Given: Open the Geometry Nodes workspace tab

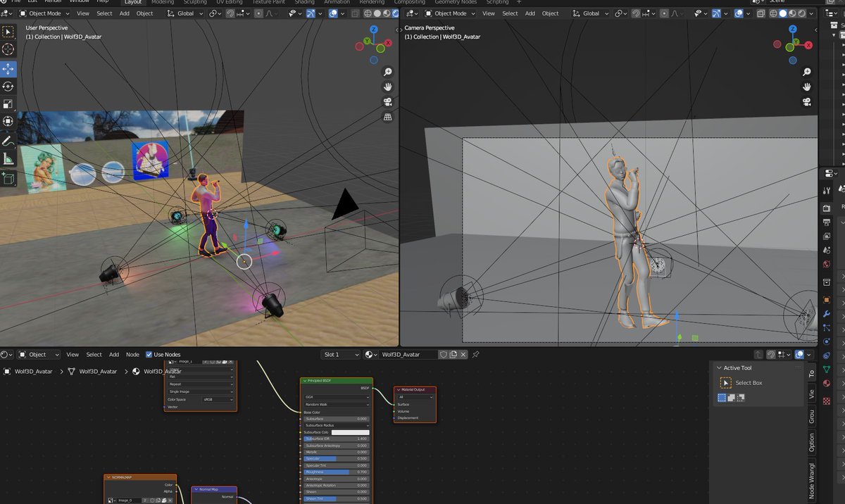Looking at the screenshot, I should click(456, 2).
